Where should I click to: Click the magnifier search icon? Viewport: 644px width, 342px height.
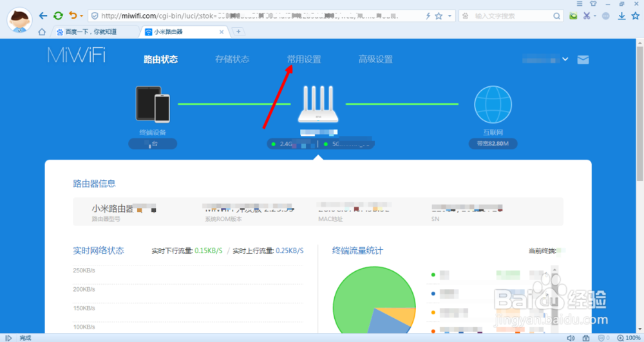(556, 15)
